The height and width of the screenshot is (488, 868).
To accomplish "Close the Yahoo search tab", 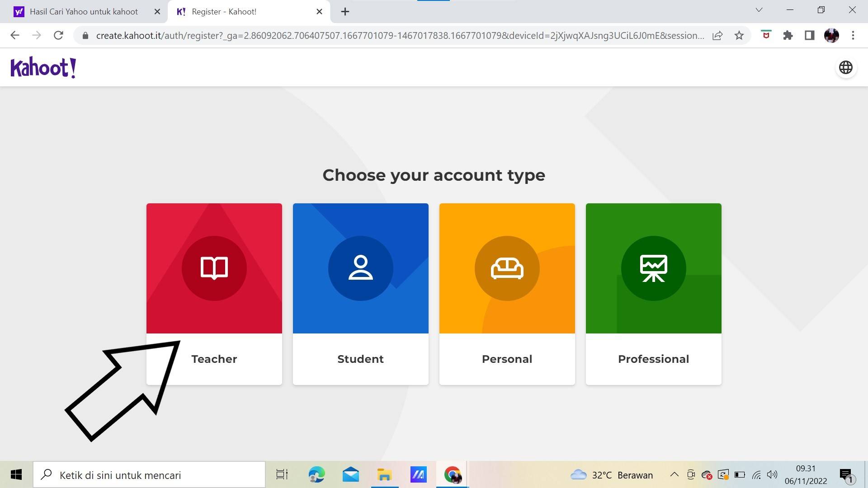I will [x=157, y=12].
